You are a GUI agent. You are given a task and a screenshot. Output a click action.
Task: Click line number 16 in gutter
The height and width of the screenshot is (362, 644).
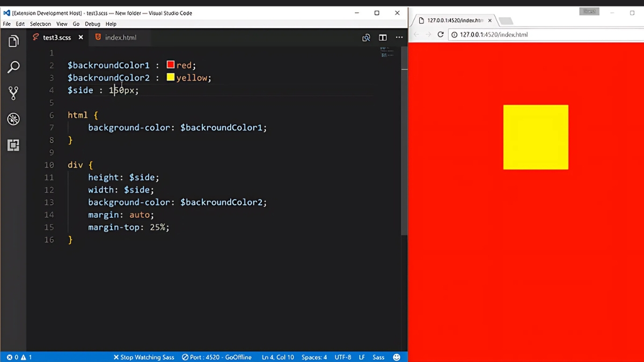click(49, 240)
